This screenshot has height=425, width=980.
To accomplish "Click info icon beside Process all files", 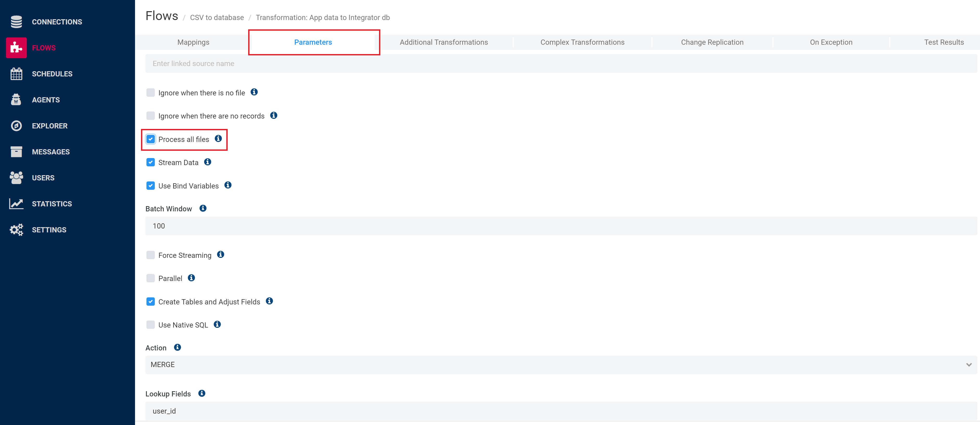I will pos(218,139).
